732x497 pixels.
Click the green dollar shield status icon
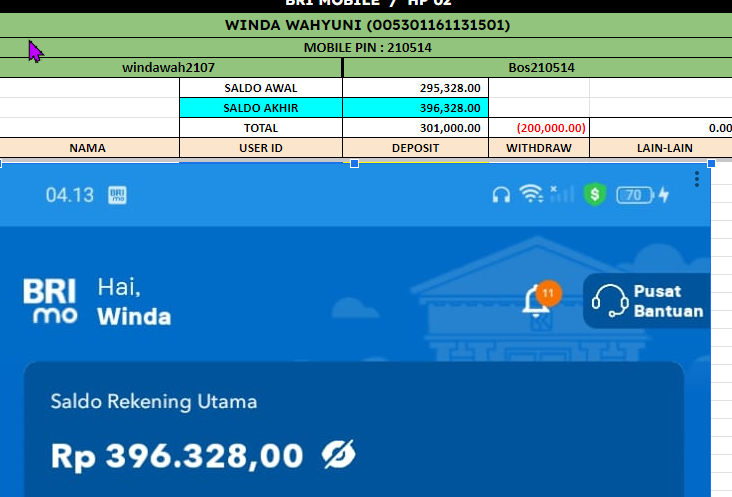tap(595, 194)
